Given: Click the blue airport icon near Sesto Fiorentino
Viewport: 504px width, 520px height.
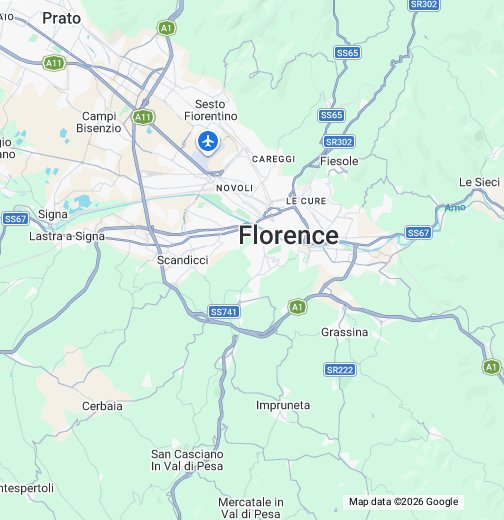Looking at the screenshot, I should tap(208, 142).
